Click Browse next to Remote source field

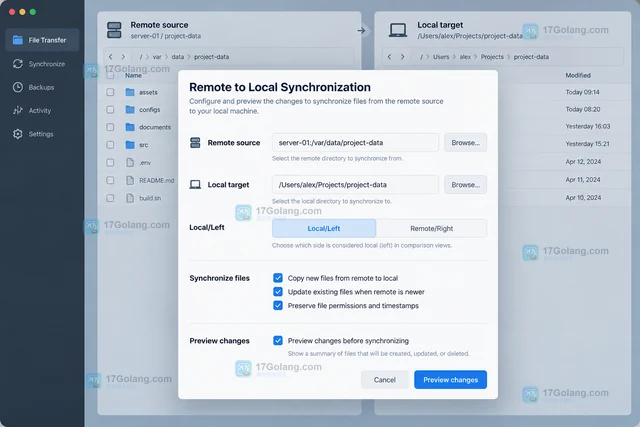[x=465, y=142]
